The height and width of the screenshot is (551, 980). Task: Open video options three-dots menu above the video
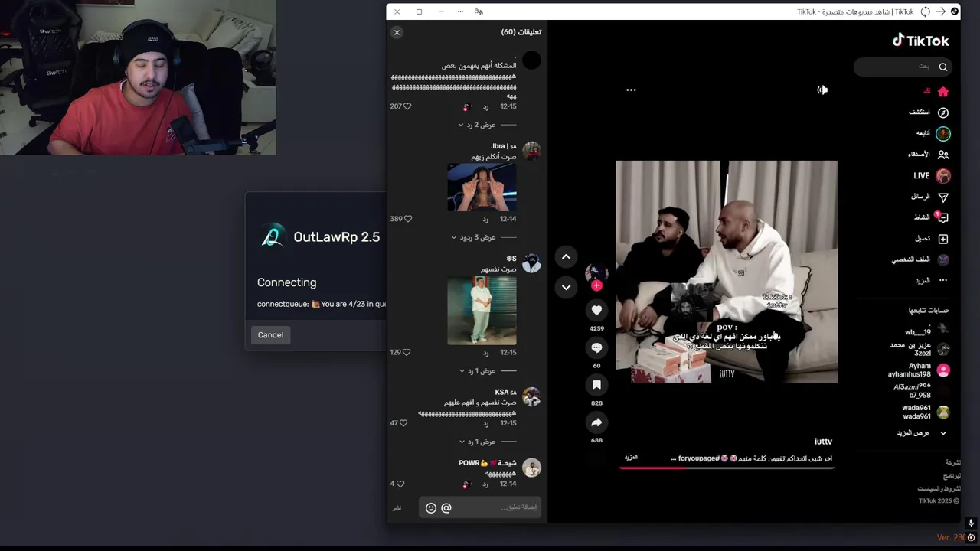click(631, 90)
